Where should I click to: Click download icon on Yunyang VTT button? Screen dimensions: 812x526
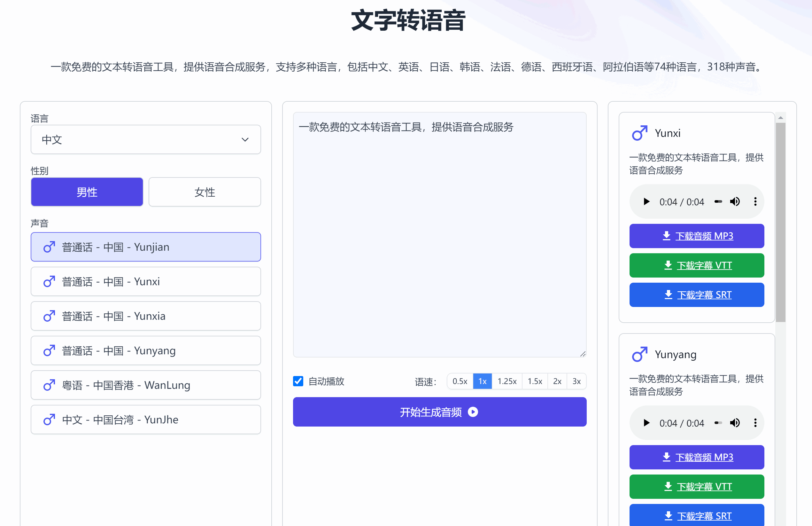tap(668, 486)
